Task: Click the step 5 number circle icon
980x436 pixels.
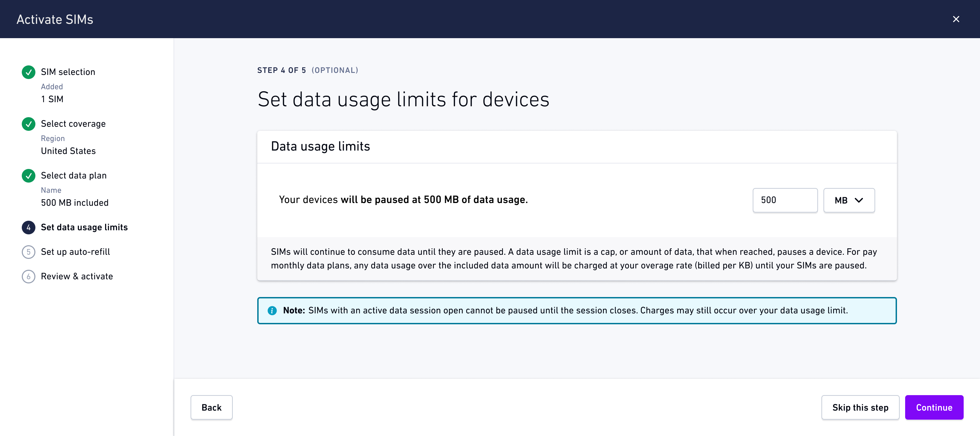Action: [x=29, y=252]
